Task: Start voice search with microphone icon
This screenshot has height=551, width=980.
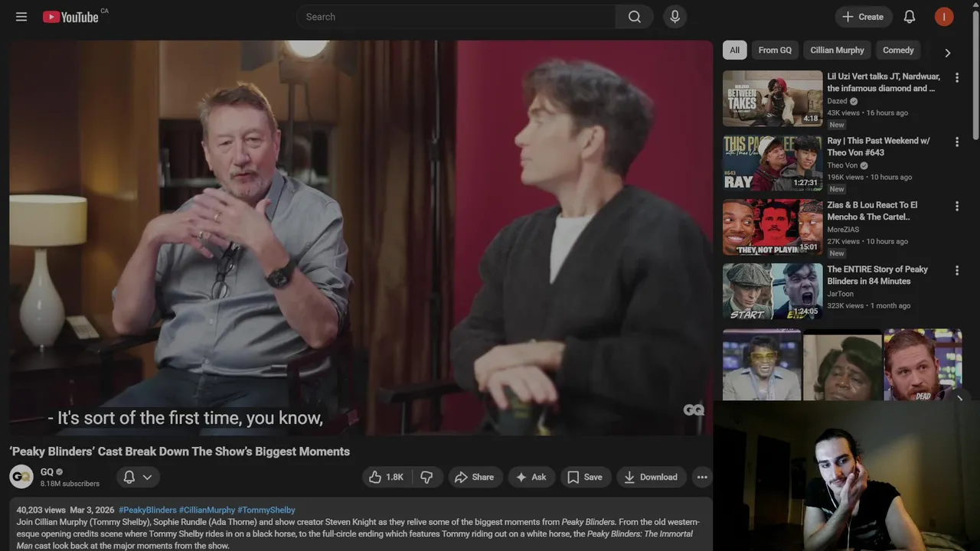Action: click(675, 17)
